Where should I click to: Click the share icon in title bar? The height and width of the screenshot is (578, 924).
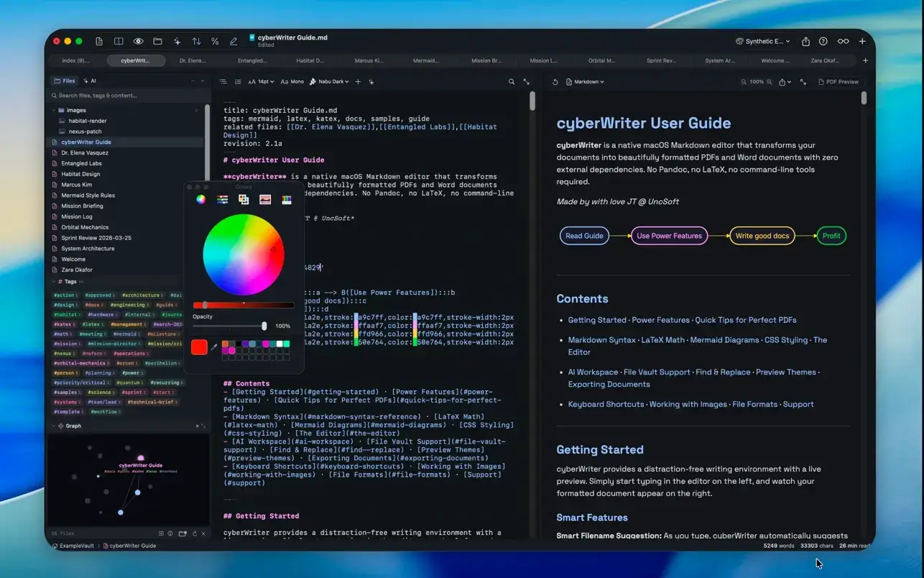(x=805, y=42)
